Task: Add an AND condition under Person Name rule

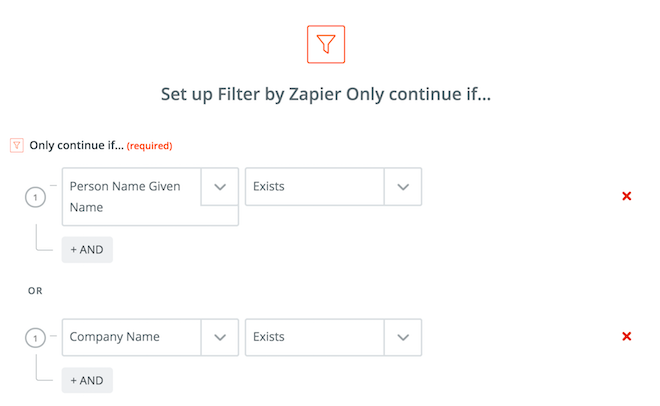Action: (x=87, y=249)
